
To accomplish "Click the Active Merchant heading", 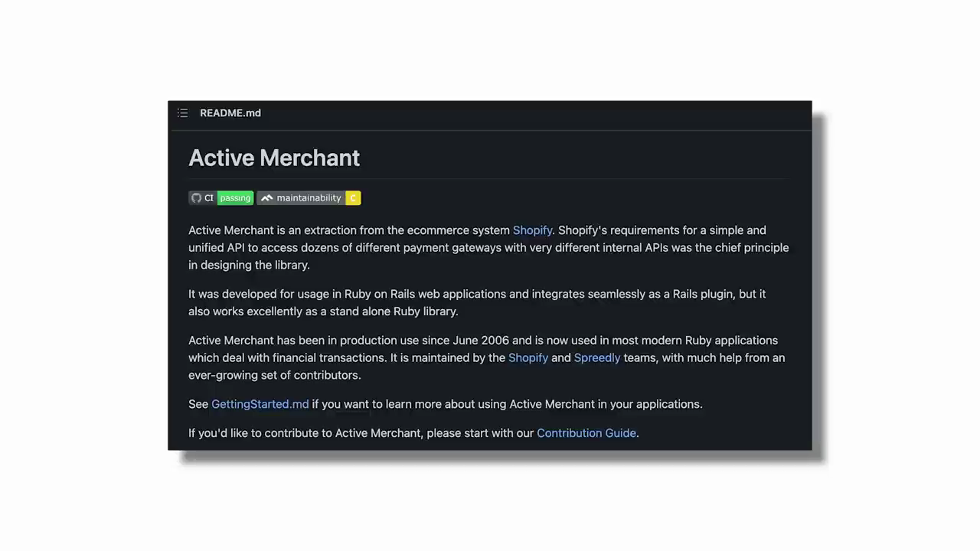I will coord(274,158).
